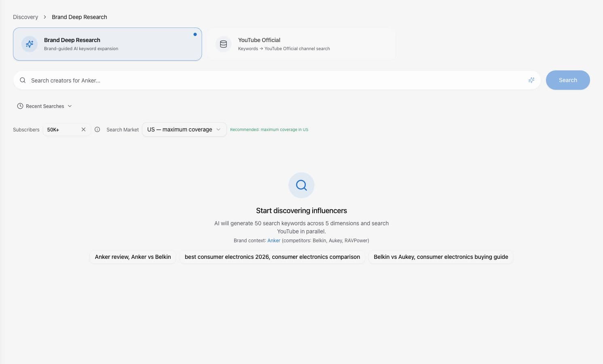
Task: Click the magnifier icon in the search bar
Action: [23, 80]
